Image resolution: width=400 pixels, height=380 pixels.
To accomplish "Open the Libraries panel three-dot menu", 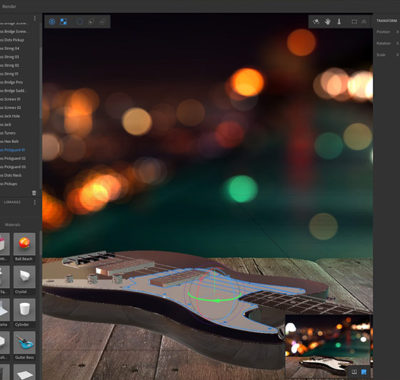I will click(x=35, y=202).
